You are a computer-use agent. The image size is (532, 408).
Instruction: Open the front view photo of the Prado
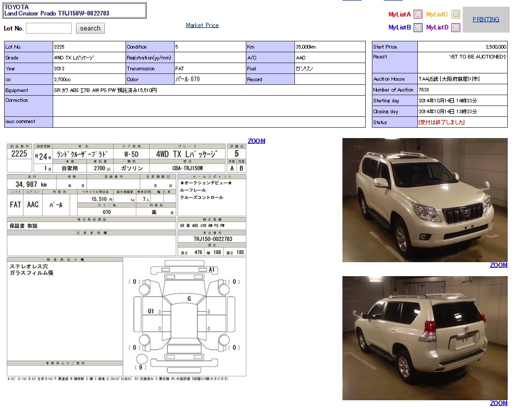point(425,200)
